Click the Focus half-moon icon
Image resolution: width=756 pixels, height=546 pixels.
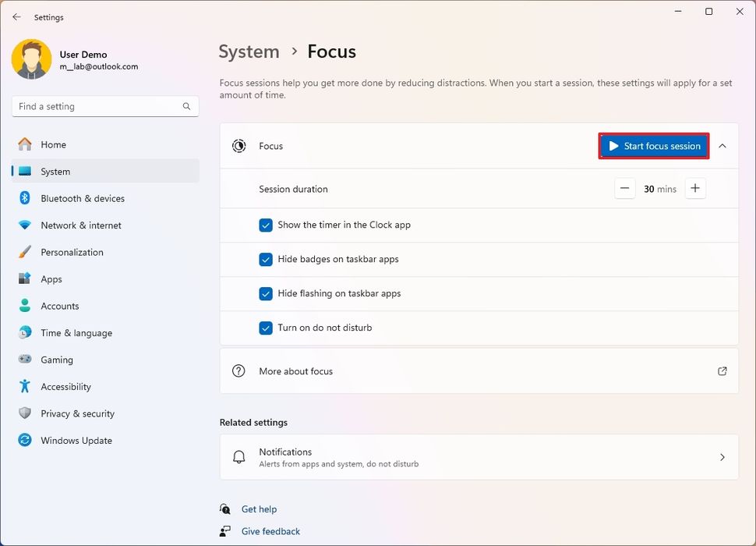click(x=239, y=145)
